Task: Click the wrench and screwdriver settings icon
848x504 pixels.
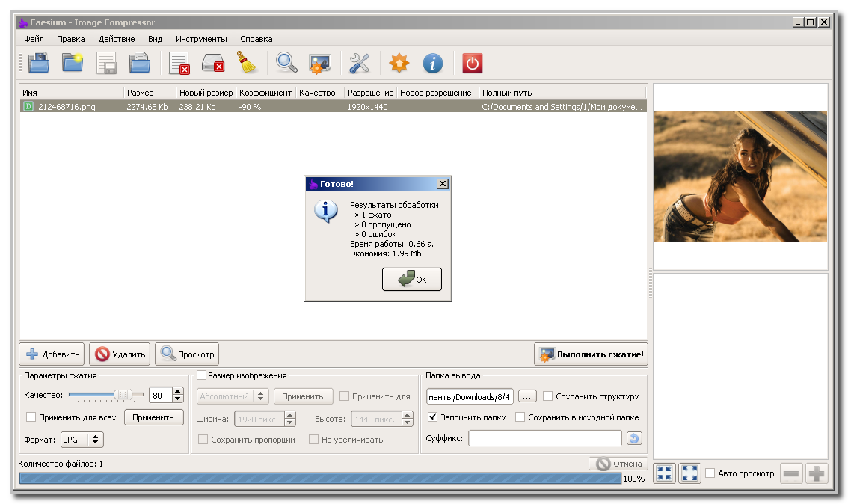Action: pyautogui.click(x=360, y=64)
